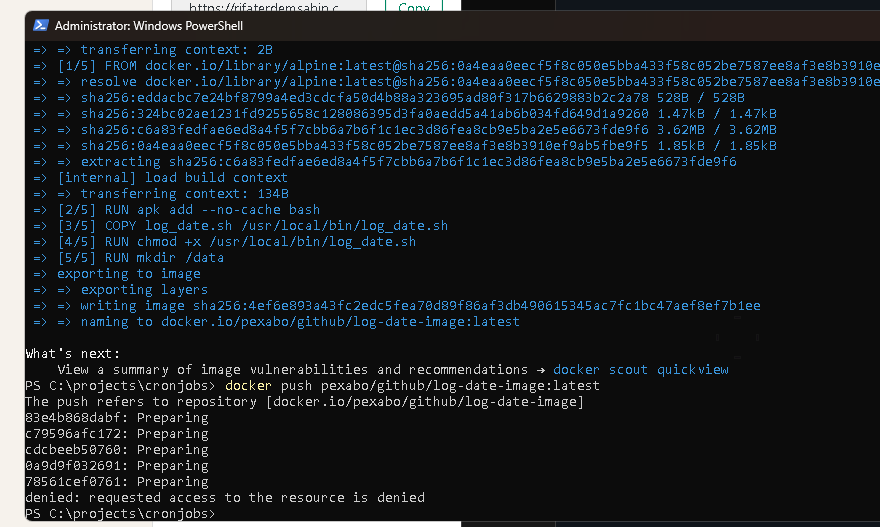Click the Copy button in the background window
Viewport: 880px width, 527px height.
click(414, 7)
